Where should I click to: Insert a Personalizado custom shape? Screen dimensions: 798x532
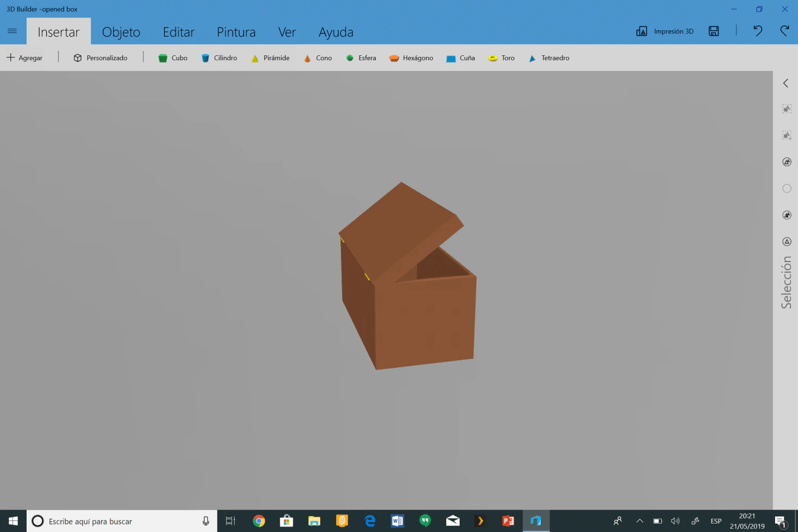pos(101,58)
